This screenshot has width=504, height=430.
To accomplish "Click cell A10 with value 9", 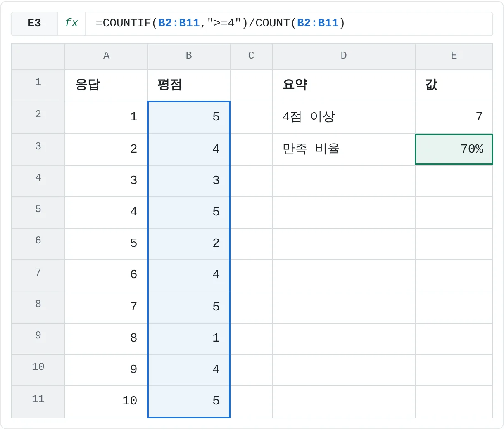I will 106,370.
